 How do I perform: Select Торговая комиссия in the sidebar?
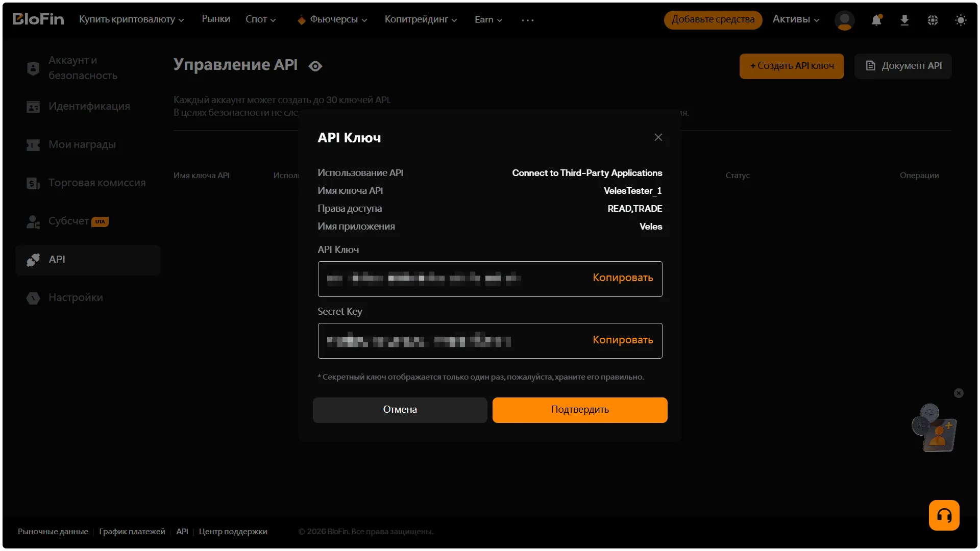97,183
